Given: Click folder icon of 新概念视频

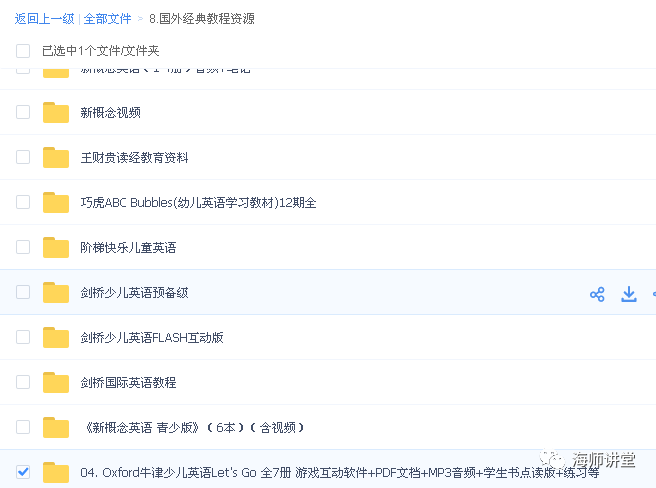Looking at the screenshot, I should pyautogui.click(x=56, y=112).
